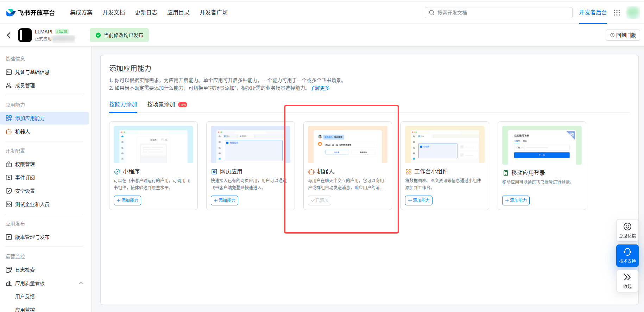This screenshot has height=312, width=644.
Task: Open 集成方案 in top navigation
Action: tap(81, 13)
